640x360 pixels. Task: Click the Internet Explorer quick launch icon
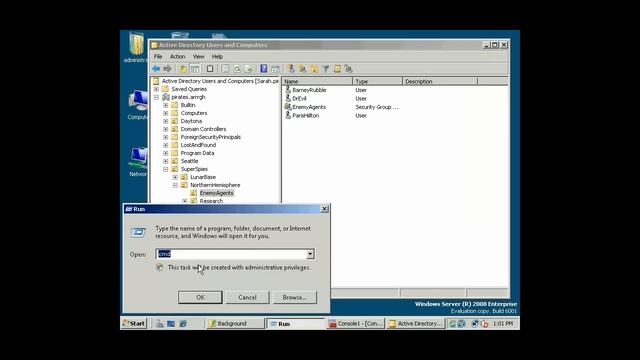pos(183,323)
